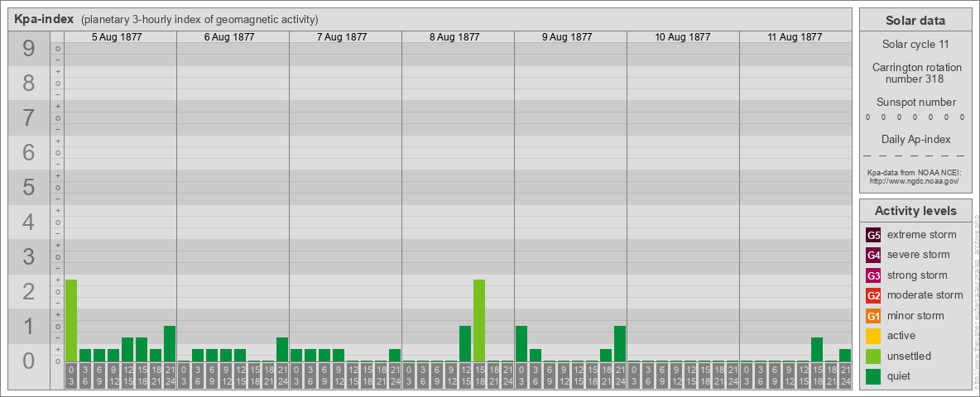
Task: Click the 'moderate storm' legend label
Action: (925, 295)
